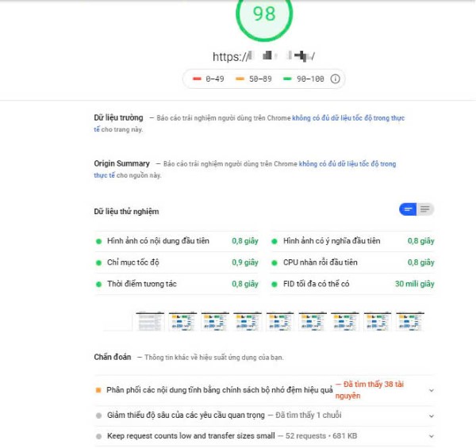Switch to compact metrics view toggle
The height and width of the screenshot is (448, 476).
(408, 209)
